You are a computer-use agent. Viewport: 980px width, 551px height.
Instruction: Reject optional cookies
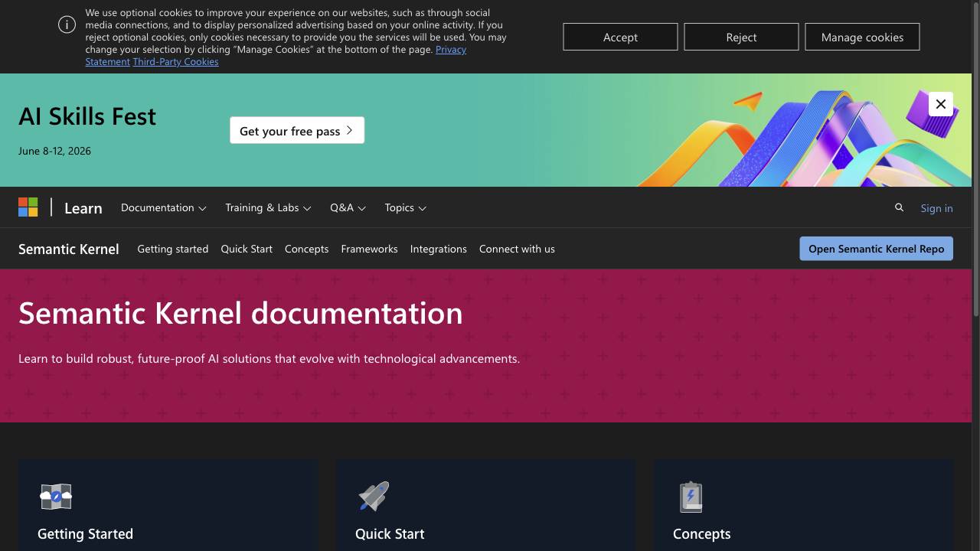pyautogui.click(x=741, y=37)
